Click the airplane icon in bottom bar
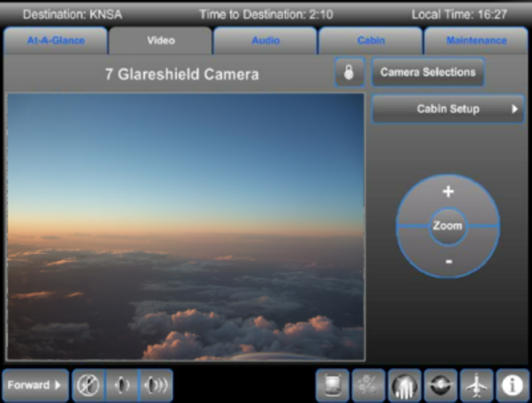 tap(477, 386)
